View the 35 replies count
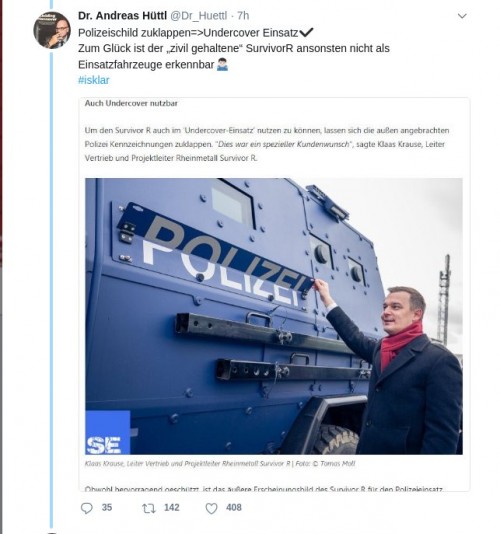Image resolution: width=500 pixels, height=534 pixels. (x=107, y=507)
